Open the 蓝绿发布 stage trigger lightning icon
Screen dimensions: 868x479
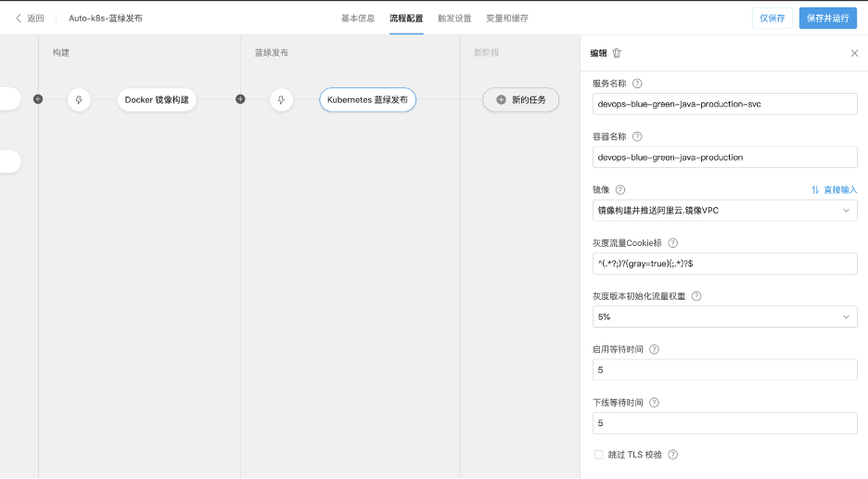pyautogui.click(x=281, y=100)
